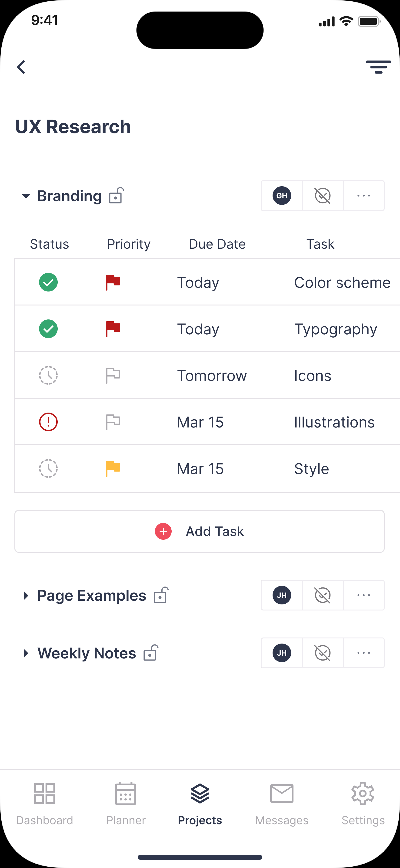This screenshot has height=868, width=400.
Task: Click the JH avatar for Weekly Notes
Action: pos(282,653)
